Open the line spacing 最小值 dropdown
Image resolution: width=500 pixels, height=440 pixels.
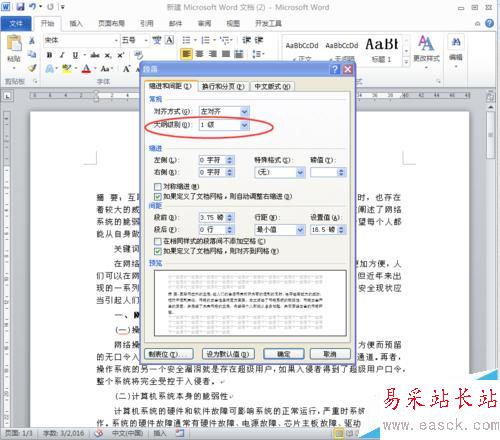(300, 230)
